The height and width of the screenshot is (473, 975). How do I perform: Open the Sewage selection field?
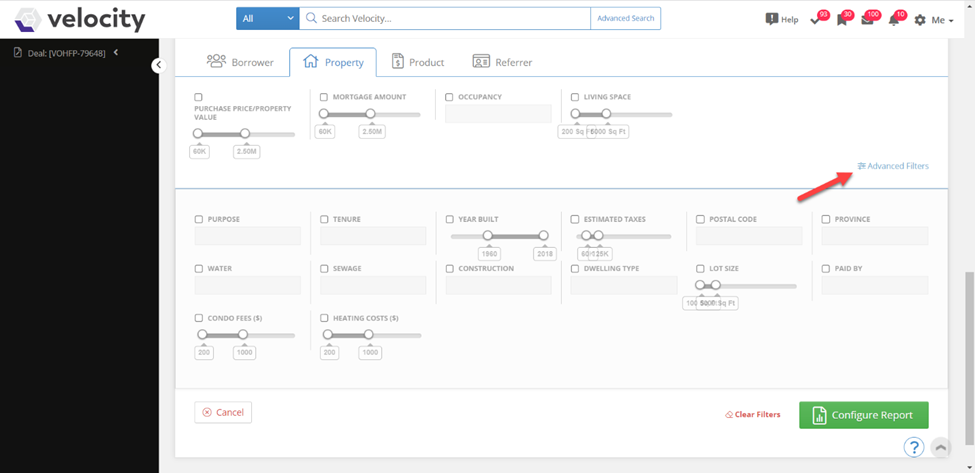pyautogui.click(x=373, y=285)
